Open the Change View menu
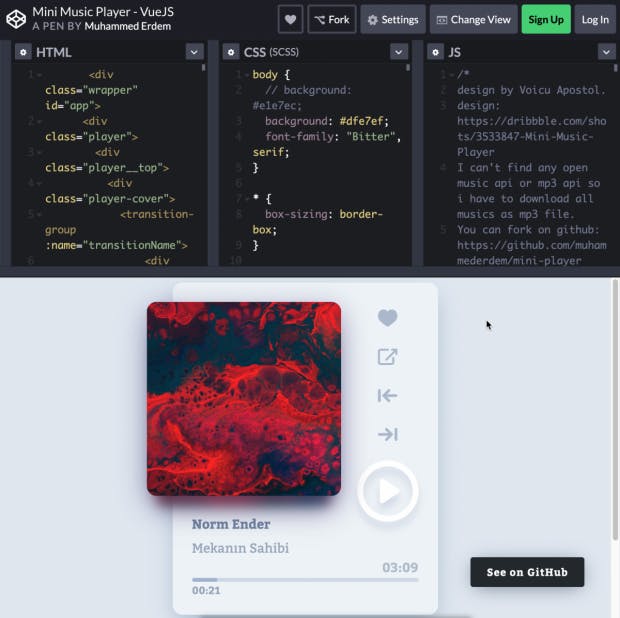620x618 pixels. click(x=472, y=19)
